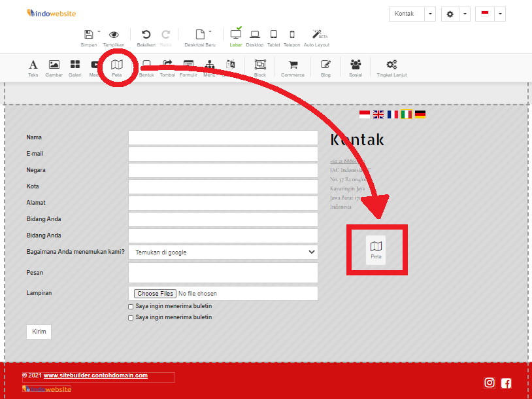Select the Teks text tool
Screen dimensions: 532x399
coord(33,67)
